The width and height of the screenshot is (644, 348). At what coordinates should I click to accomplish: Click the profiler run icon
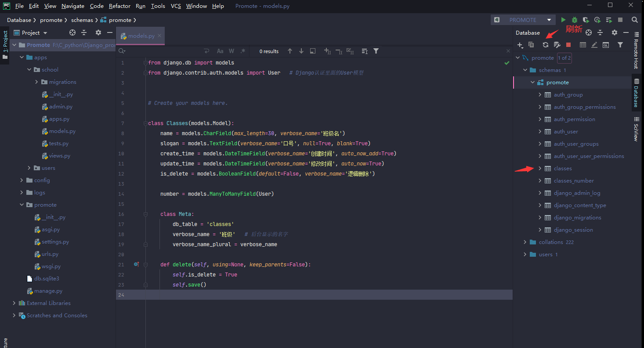tap(597, 20)
